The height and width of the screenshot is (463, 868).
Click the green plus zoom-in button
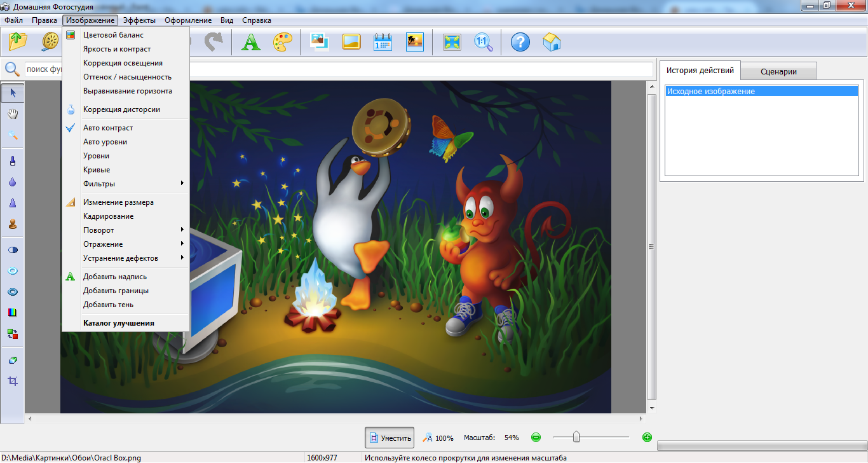pyautogui.click(x=647, y=438)
